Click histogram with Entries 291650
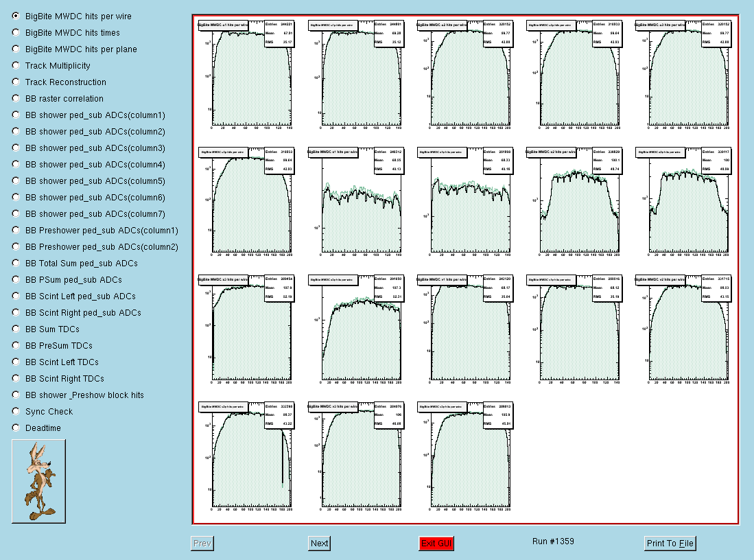 [x=355, y=329]
